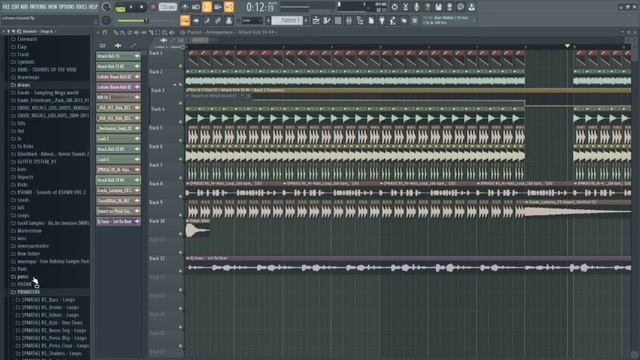Toggle the green Song/Pattern mode switch
Image resolution: width=640 pixels, height=360 pixels.
[120, 8]
